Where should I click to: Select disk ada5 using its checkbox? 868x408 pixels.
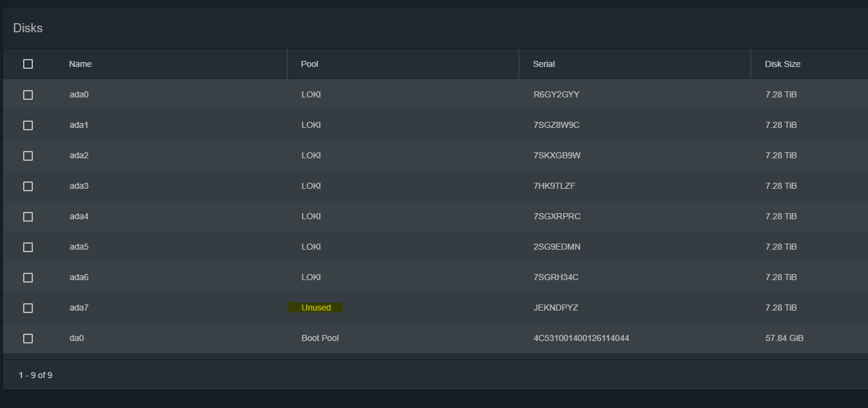28,247
